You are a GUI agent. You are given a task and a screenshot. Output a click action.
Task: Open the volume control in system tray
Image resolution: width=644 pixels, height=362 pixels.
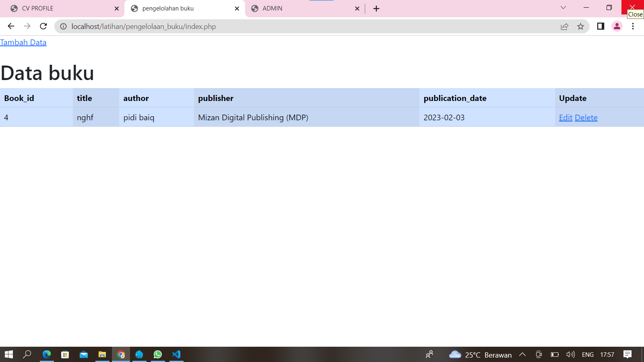(570, 354)
